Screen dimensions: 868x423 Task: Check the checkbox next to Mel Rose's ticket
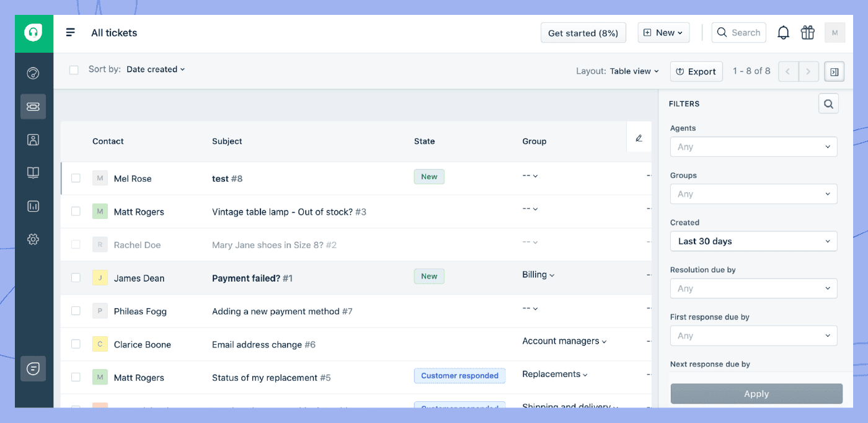[x=75, y=178]
